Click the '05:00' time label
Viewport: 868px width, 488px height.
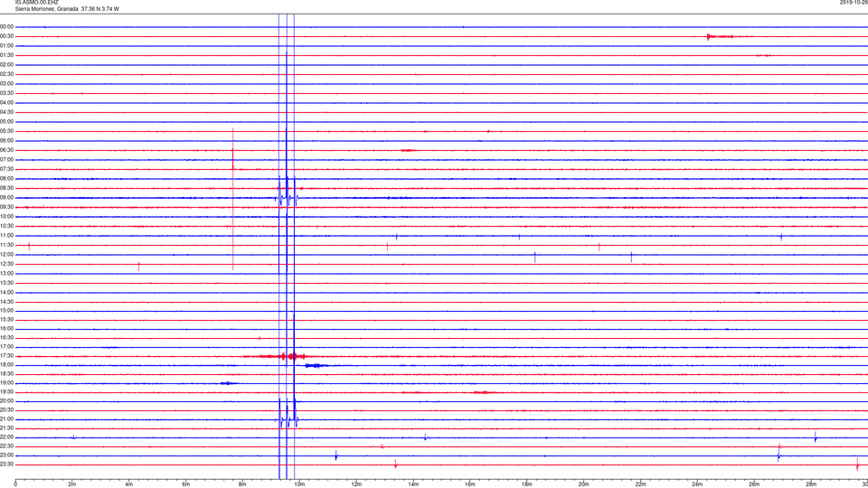click(x=7, y=121)
